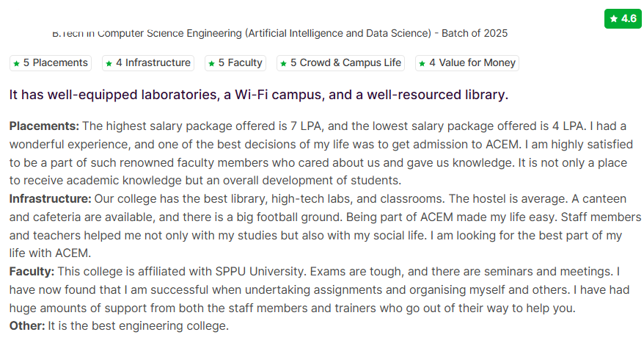Click the bold "Faculty:" section label
644x343 pixels.
point(32,271)
